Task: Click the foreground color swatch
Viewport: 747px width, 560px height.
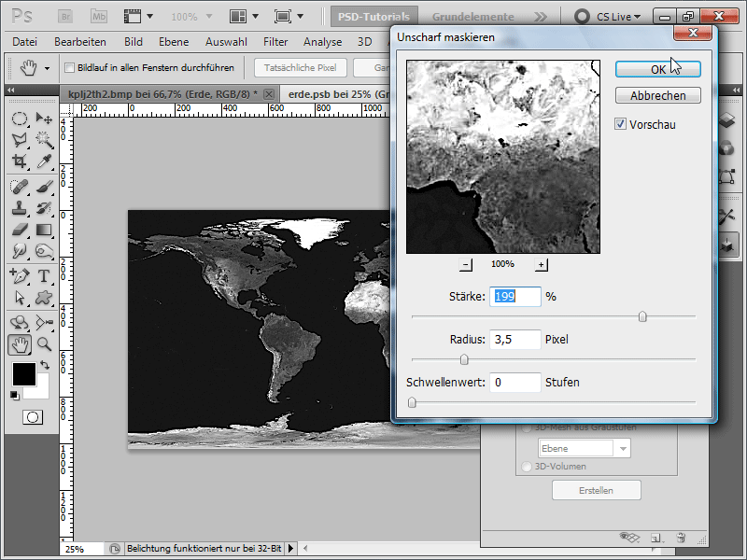Action: click(x=24, y=374)
